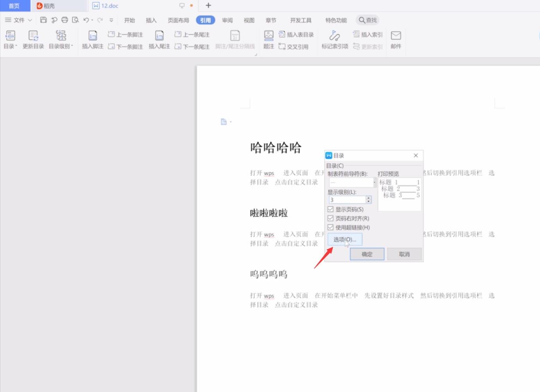The width and height of the screenshot is (540, 392).
Task: Open the 视图 ribbon tab
Action: tap(249, 20)
